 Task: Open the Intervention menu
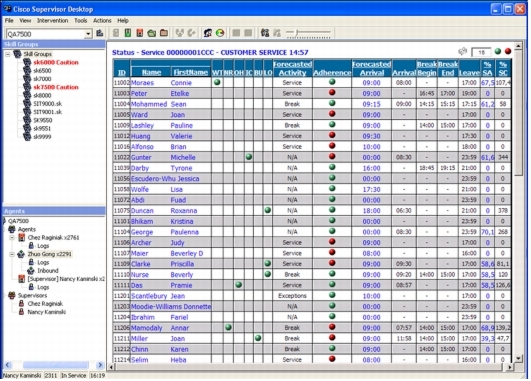pyautogui.click(x=52, y=21)
